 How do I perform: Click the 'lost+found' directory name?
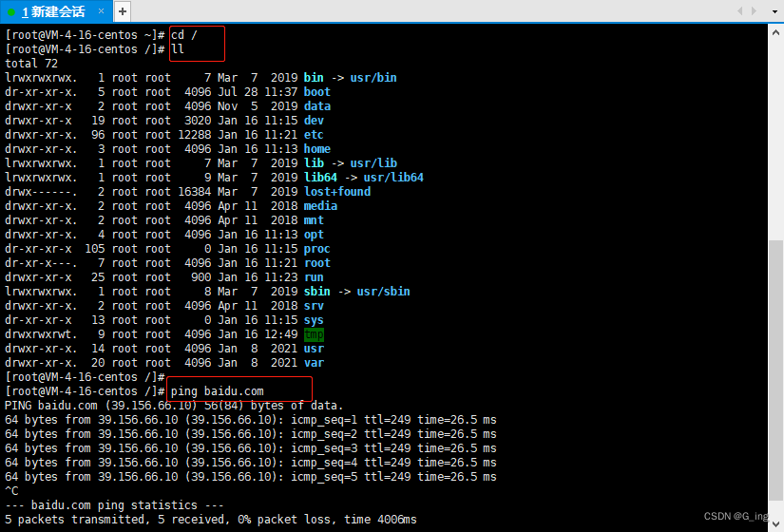pyautogui.click(x=337, y=192)
